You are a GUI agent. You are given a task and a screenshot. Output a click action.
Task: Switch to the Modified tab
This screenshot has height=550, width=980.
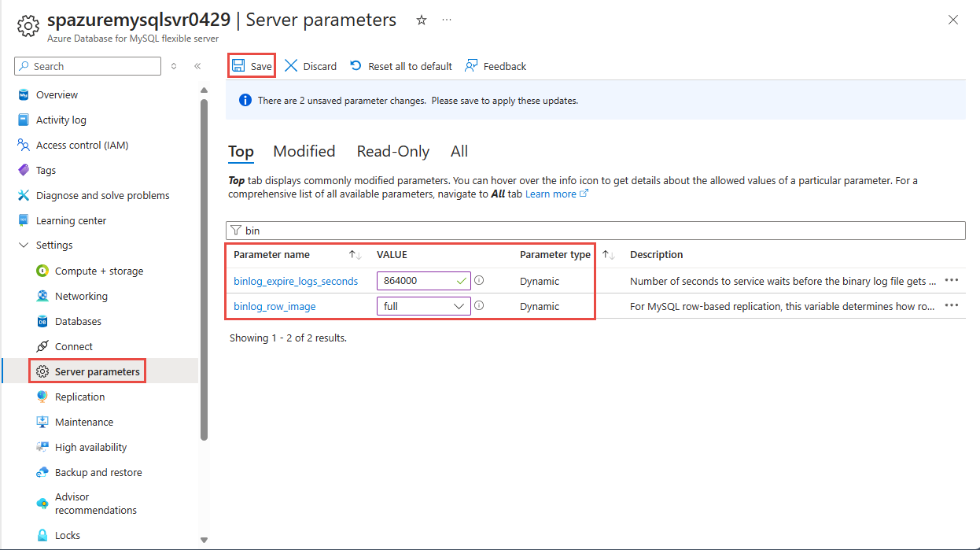(304, 151)
